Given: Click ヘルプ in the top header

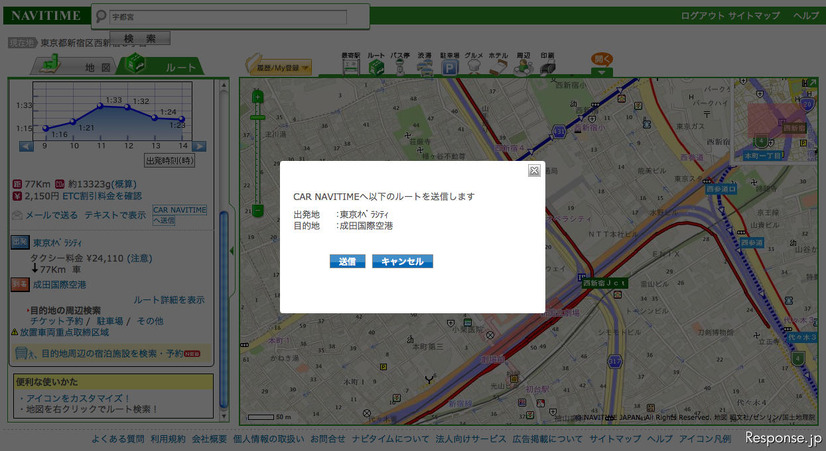Looking at the screenshot, I should 806,16.
